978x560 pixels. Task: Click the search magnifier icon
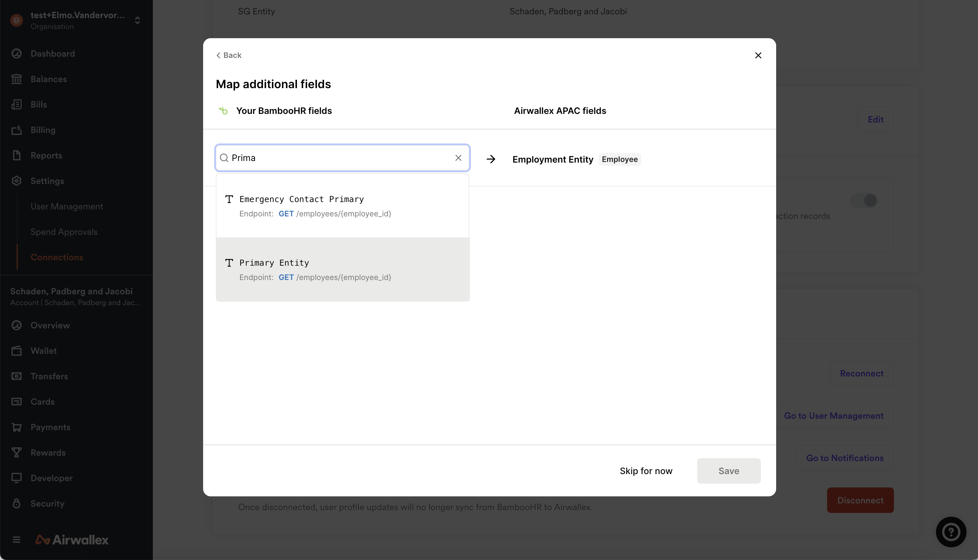[x=224, y=158]
